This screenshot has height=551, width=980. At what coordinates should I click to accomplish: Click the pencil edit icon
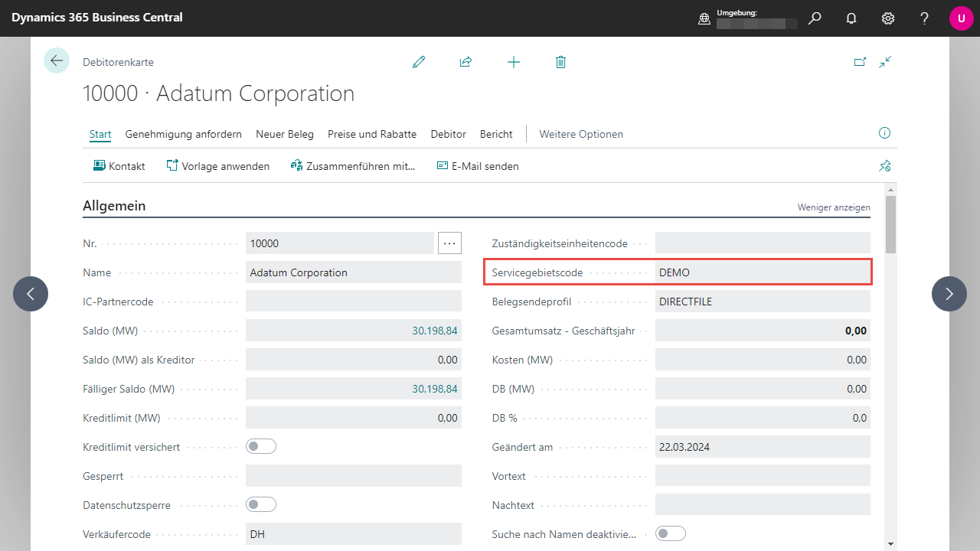pos(419,62)
